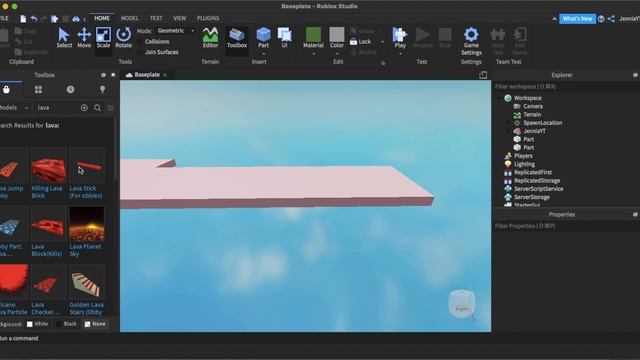Open the UI insert tool
640x360 pixels.
(284, 37)
